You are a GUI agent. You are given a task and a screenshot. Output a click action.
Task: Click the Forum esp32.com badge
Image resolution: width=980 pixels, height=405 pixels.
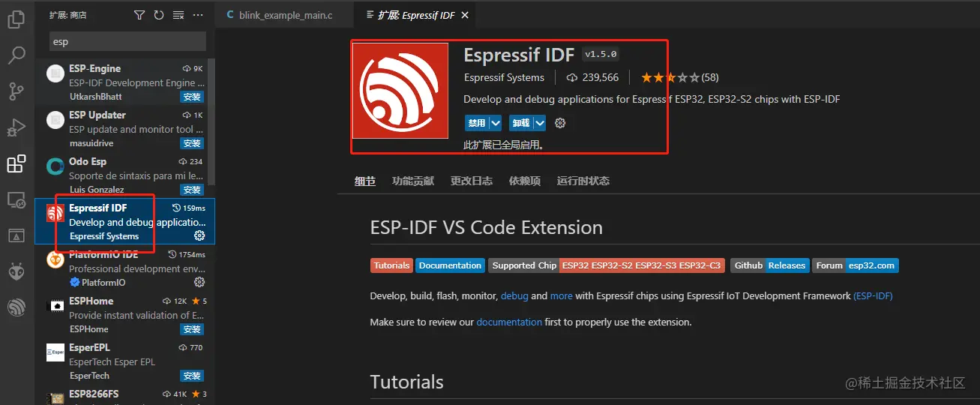tap(855, 265)
